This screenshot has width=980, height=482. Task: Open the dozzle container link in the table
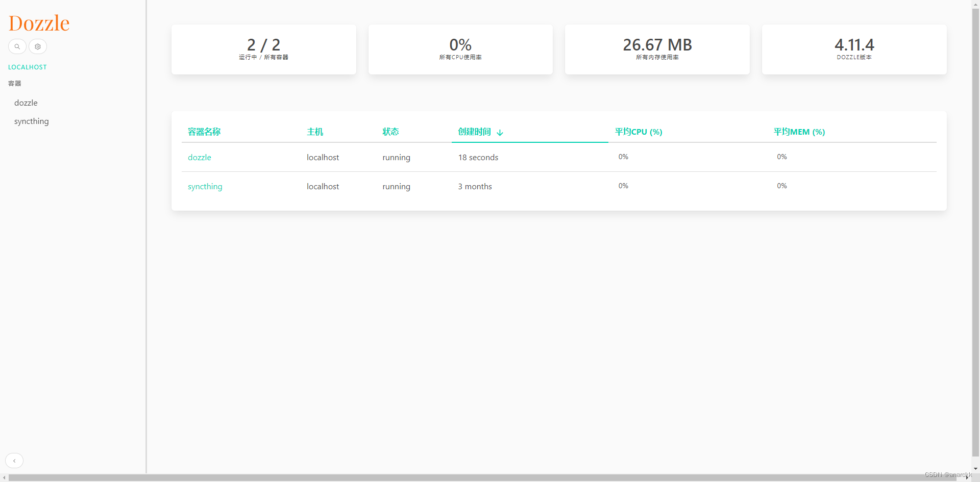point(199,157)
